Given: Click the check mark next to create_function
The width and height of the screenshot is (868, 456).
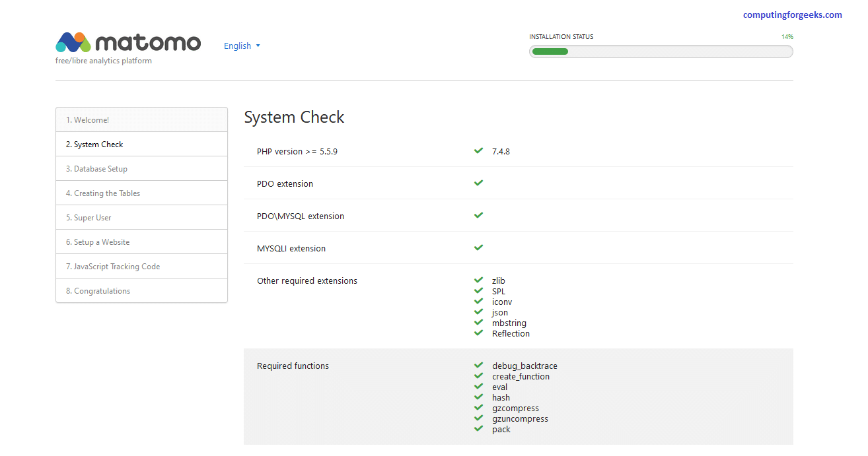Looking at the screenshot, I should [x=479, y=375].
